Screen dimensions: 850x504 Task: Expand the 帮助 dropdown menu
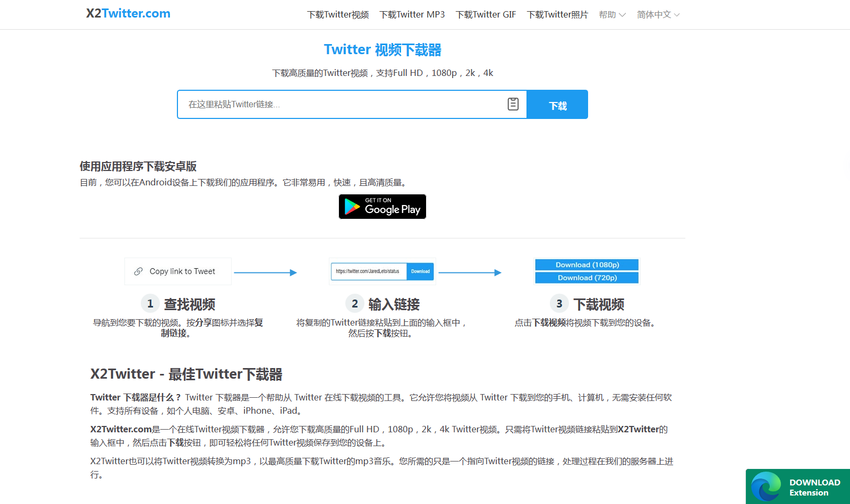click(612, 15)
